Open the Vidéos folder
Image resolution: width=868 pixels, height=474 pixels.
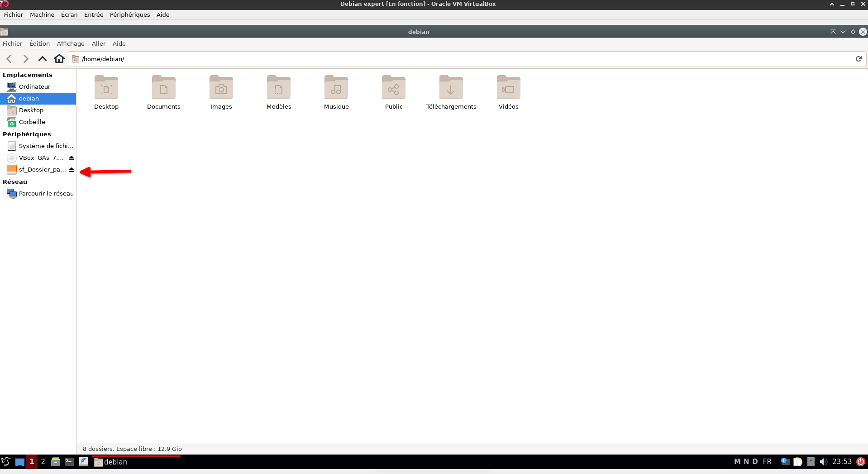[x=509, y=93]
